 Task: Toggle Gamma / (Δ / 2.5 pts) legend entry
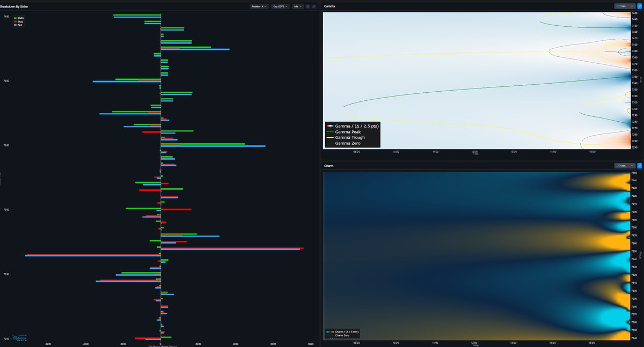[x=353, y=125]
